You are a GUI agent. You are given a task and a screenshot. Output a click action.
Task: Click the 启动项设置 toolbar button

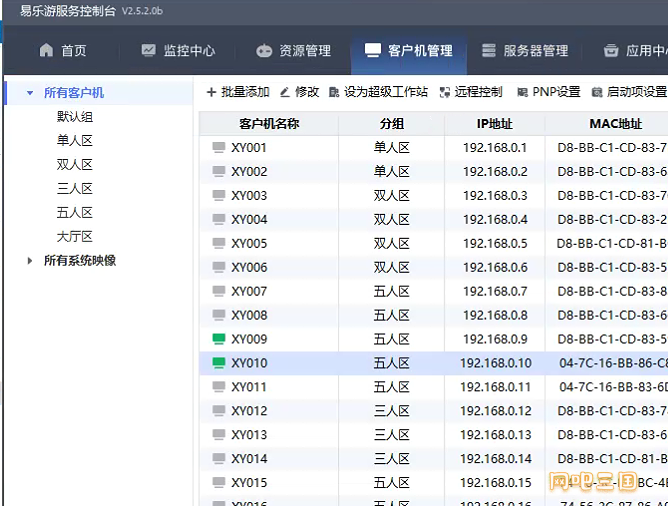[629, 92]
